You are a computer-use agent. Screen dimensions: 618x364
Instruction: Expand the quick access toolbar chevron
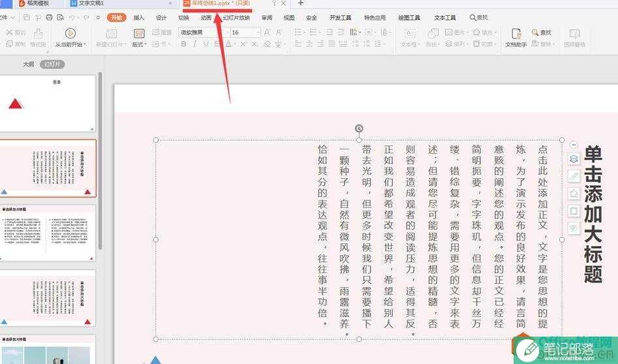point(98,18)
